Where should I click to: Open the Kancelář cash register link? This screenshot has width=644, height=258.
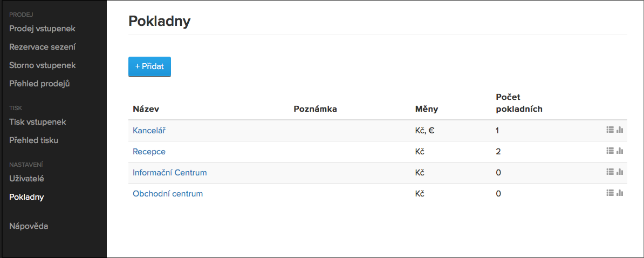[x=152, y=131]
